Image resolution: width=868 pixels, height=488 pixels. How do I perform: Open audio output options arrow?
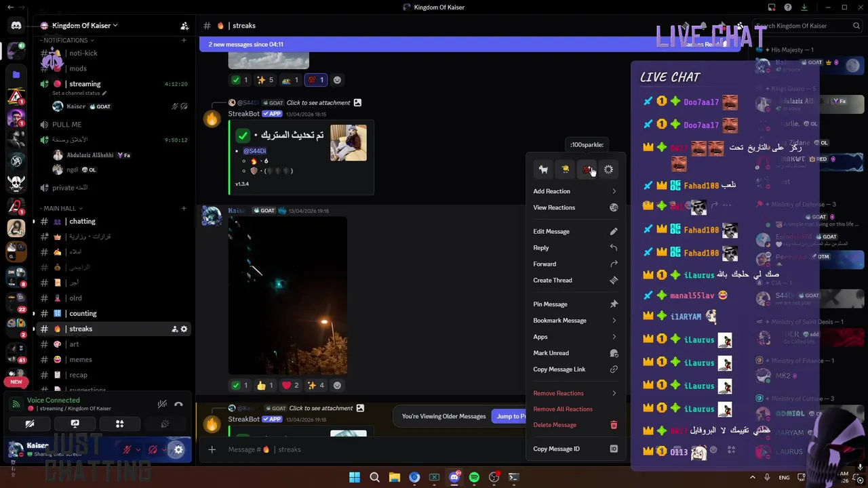tap(163, 449)
